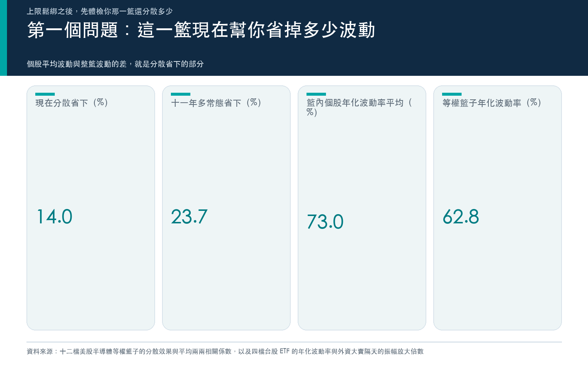Select the top line 上限鬆綁之後，先體檢你那一籃還分散多少
The image size is (588, 368).
[x=100, y=11]
